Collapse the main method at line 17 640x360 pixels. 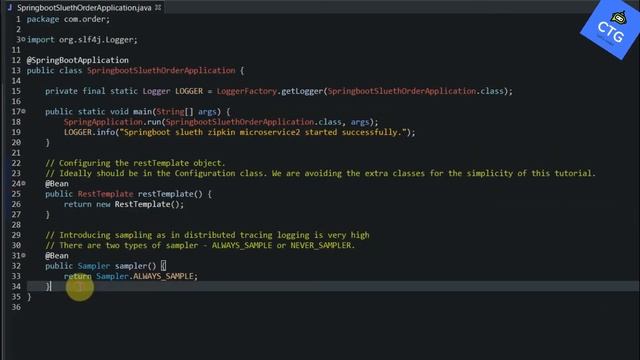23,111
